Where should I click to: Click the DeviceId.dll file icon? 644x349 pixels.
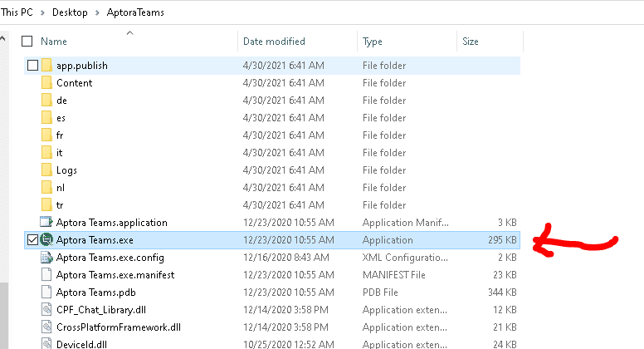(46, 343)
